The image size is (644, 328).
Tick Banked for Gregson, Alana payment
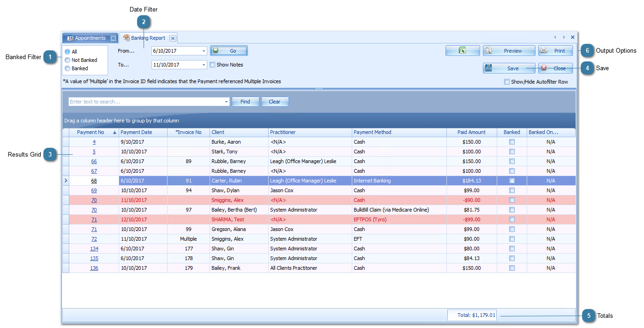[512, 229]
